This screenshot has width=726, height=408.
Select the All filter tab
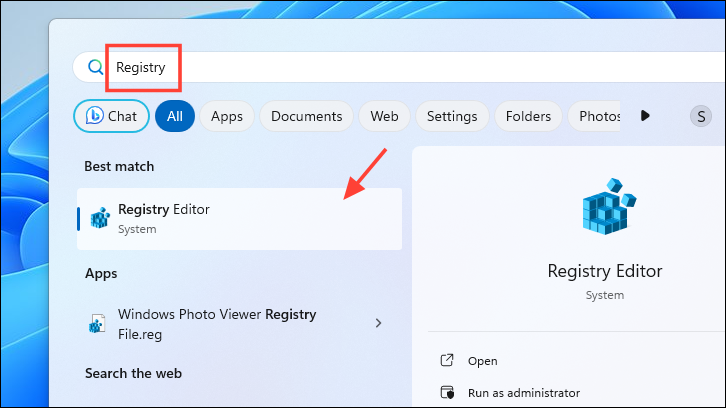click(x=175, y=116)
